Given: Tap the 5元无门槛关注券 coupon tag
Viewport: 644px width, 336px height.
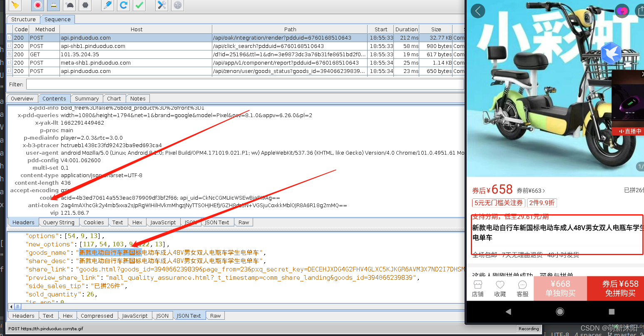Looking at the screenshot, I should [499, 203].
